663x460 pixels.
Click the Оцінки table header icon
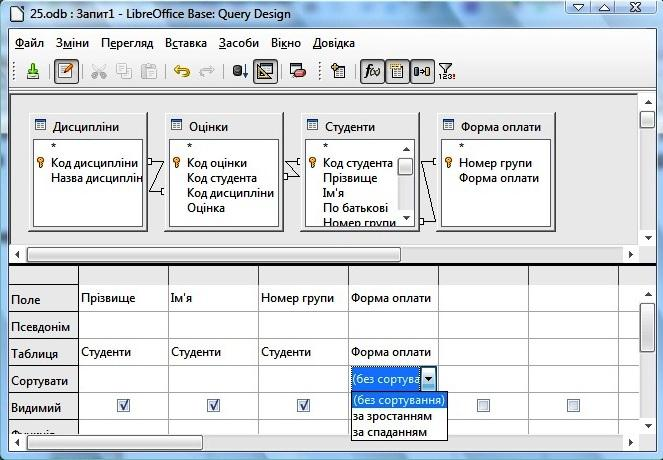pos(176,125)
